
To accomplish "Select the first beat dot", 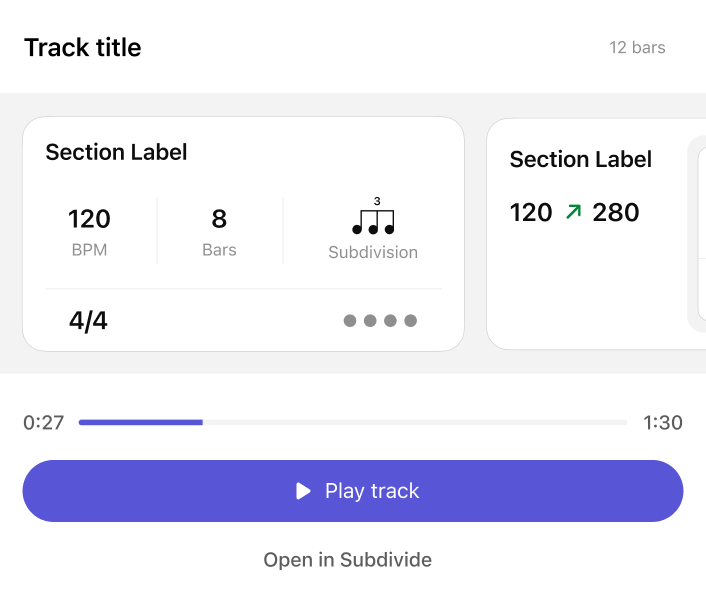I will tap(350, 321).
